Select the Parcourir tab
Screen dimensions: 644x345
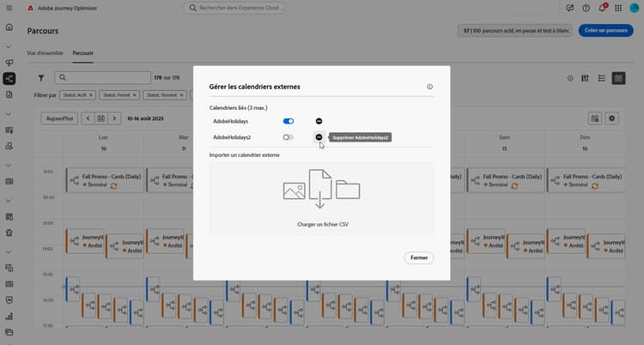click(x=83, y=53)
